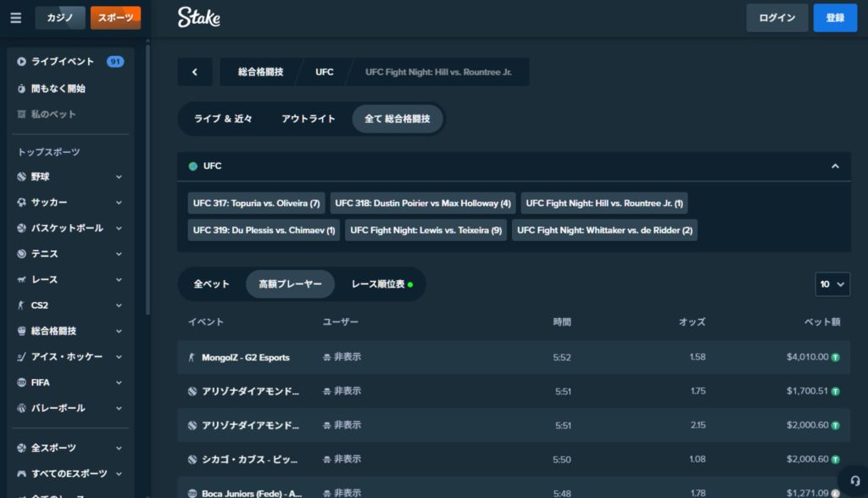Open the rows-per-page 10 dropdown
Screen dimensions: 868x498
[x=832, y=284]
